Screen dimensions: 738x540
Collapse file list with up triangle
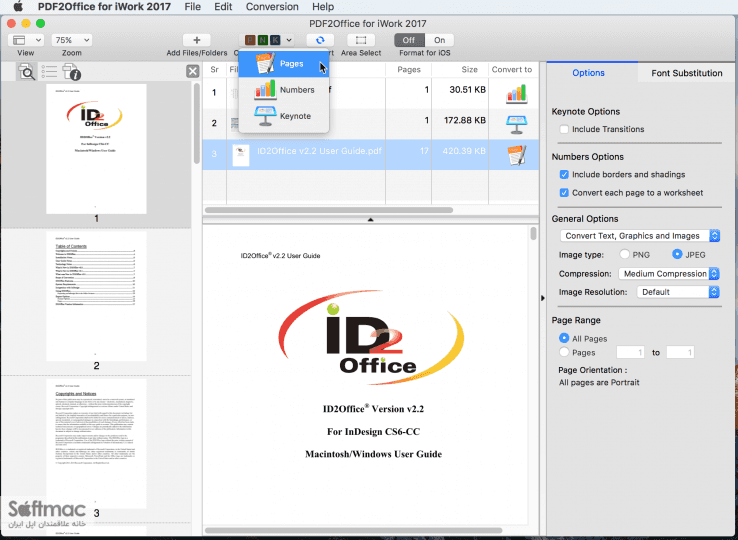[370, 219]
